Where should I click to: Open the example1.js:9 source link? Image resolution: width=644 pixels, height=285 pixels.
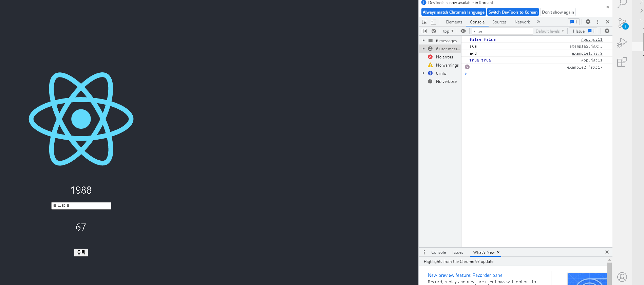pyautogui.click(x=587, y=53)
